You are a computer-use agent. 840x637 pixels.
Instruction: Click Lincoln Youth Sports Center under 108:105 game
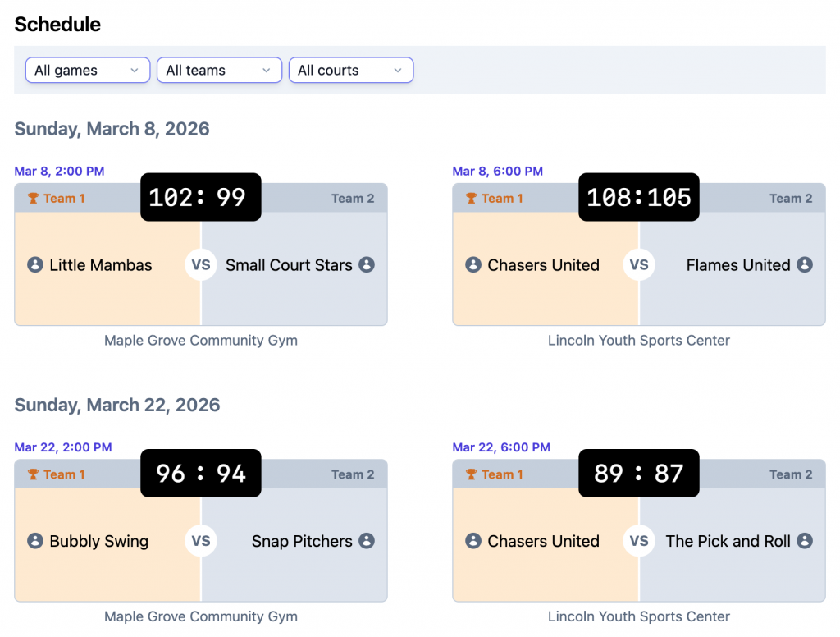click(638, 340)
